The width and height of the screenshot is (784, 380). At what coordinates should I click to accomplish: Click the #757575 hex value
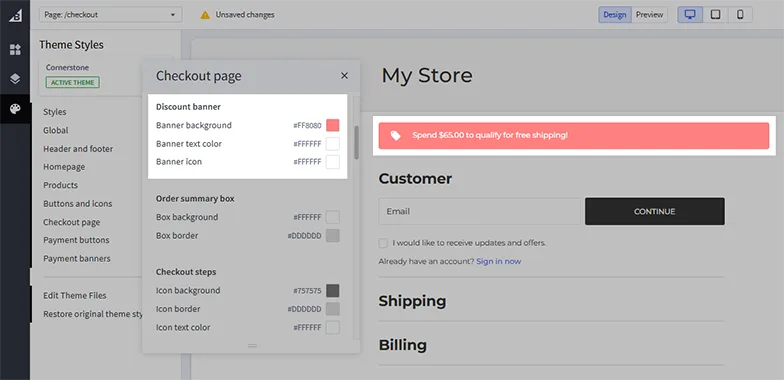[x=307, y=290]
